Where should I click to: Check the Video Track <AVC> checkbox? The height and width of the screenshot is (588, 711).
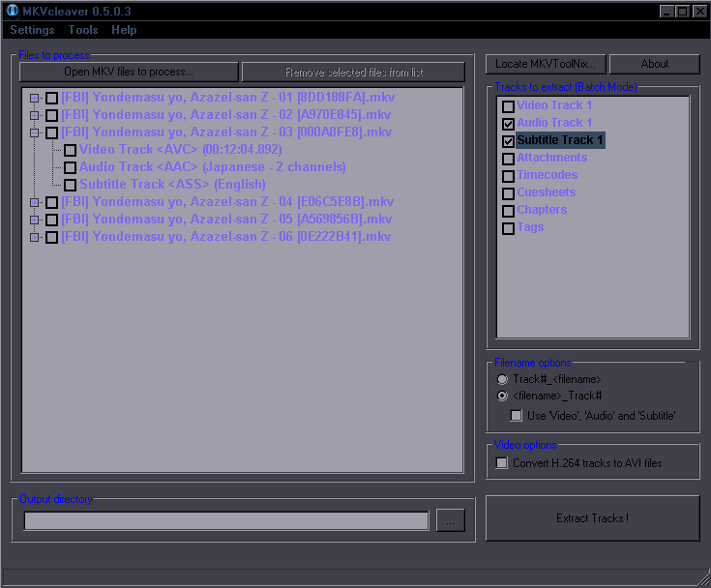pyautogui.click(x=70, y=150)
